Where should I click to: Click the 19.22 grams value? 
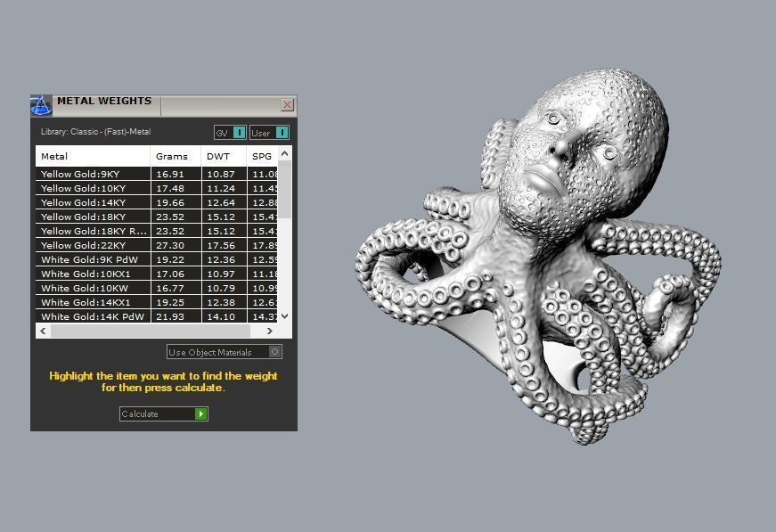170,260
